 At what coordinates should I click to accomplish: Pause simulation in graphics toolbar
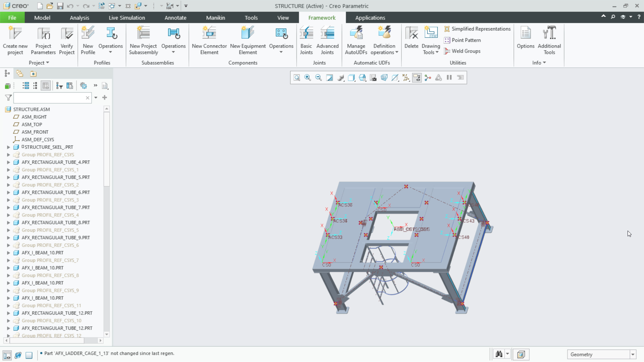pos(449,78)
